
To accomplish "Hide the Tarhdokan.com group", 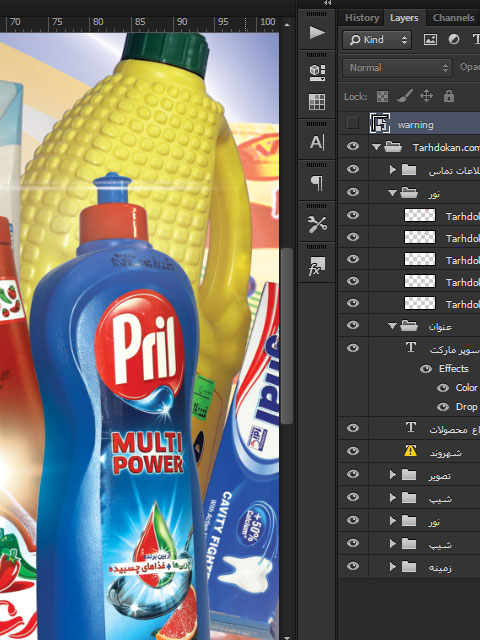I will pyautogui.click(x=353, y=146).
